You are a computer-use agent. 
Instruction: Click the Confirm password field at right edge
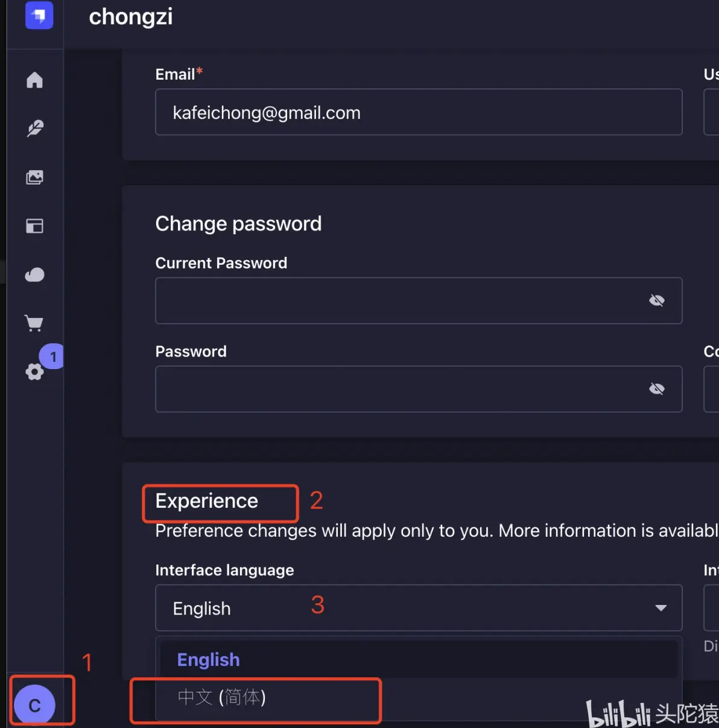(712, 389)
